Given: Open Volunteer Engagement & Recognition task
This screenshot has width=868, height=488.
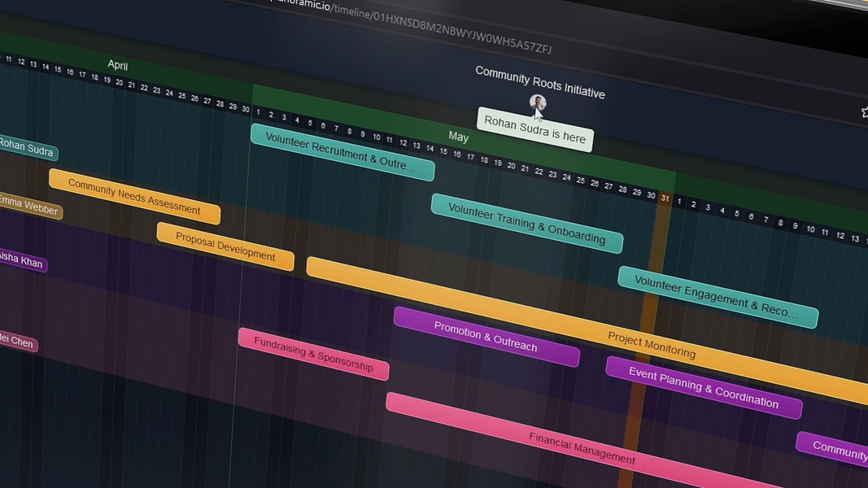Looking at the screenshot, I should pyautogui.click(x=718, y=298).
